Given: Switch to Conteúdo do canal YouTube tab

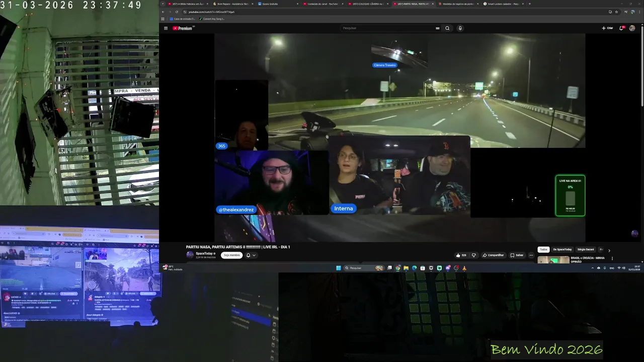Looking at the screenshot, I should (x=323, y=4).
